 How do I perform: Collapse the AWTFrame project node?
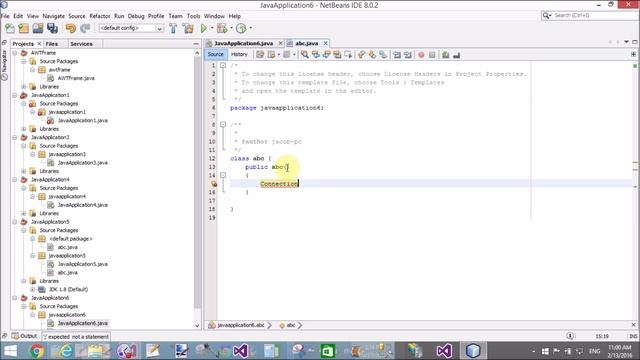[x=15, y=53]
